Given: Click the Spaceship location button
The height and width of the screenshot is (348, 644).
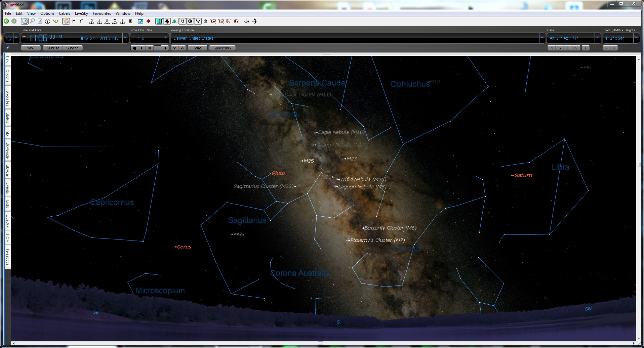Looking at the screenshot, I should pyautogui.click(x=222, y=48).
